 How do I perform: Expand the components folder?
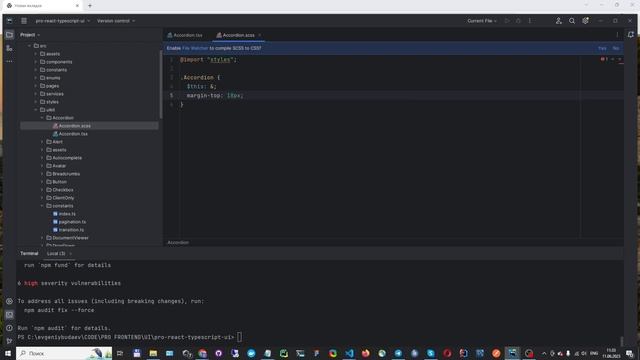coord(36,62)
